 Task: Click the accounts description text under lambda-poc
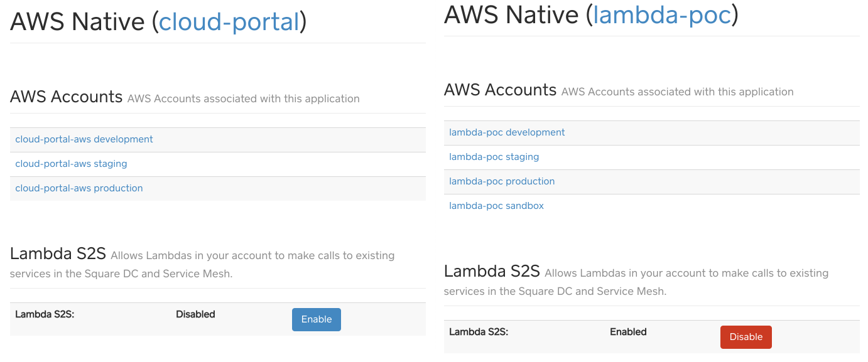[677, 92]
